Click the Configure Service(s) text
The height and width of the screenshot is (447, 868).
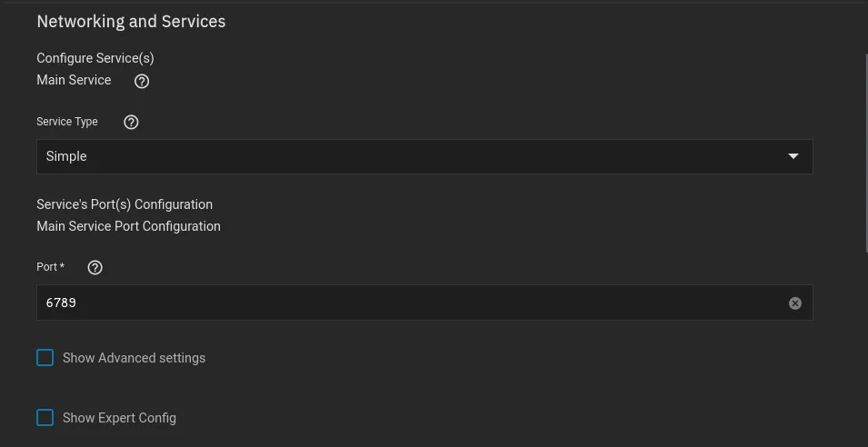click(x=95, y=58)
